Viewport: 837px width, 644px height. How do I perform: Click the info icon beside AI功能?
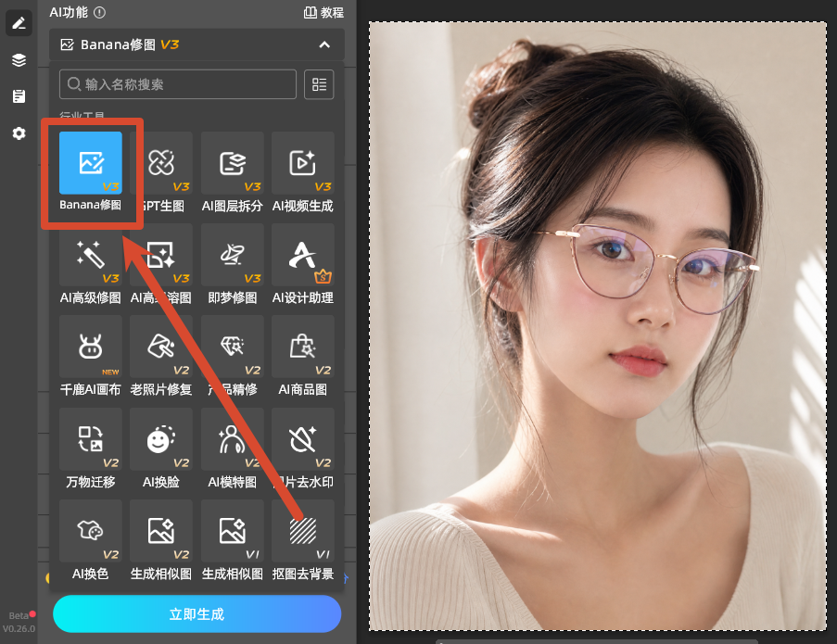(99, 12)
